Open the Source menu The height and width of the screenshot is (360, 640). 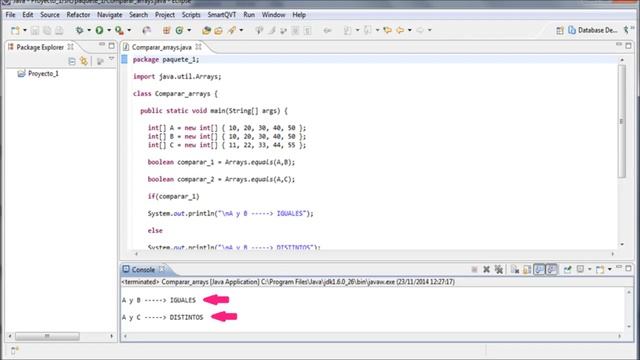[x=50, y=15]
